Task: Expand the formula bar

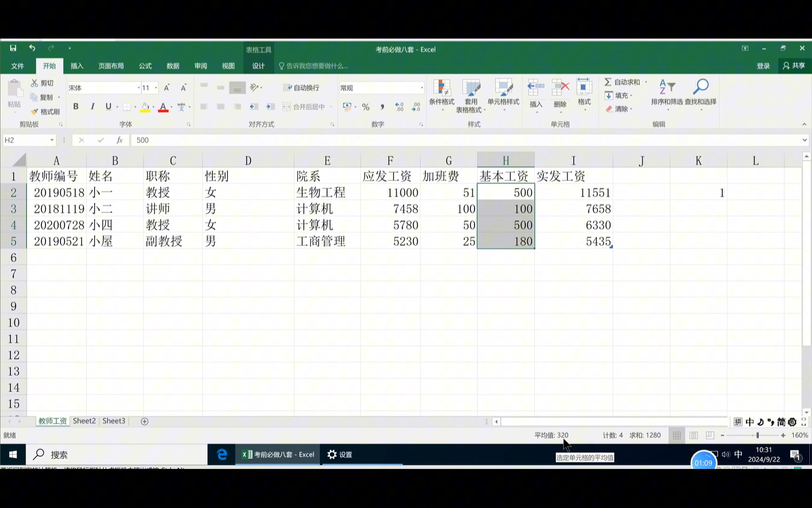Action: click(x=804, y=140)
